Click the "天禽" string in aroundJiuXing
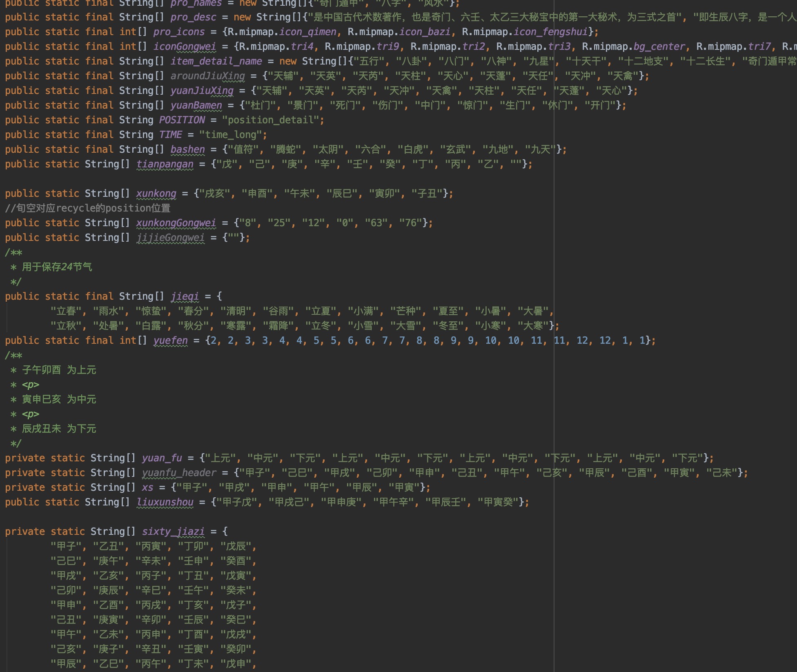Viewport: 797px width, 672px height. (623, 76)
